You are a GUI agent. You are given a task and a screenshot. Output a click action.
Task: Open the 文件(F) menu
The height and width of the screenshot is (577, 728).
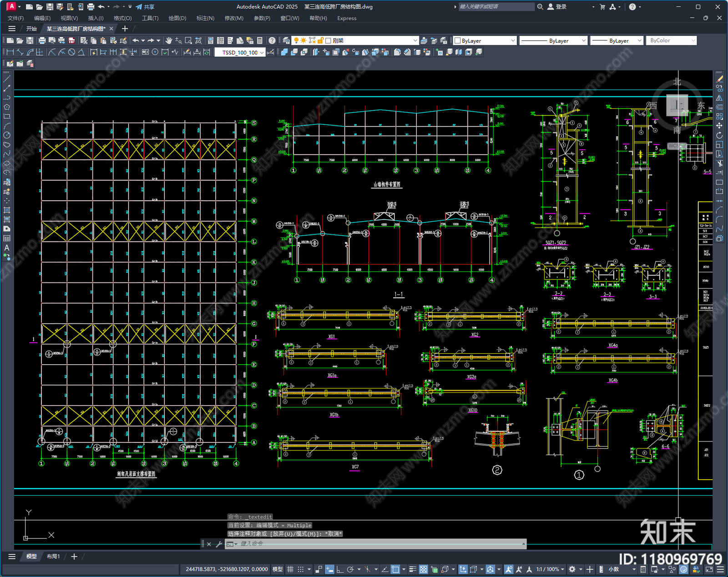click(x=15, y=18)
